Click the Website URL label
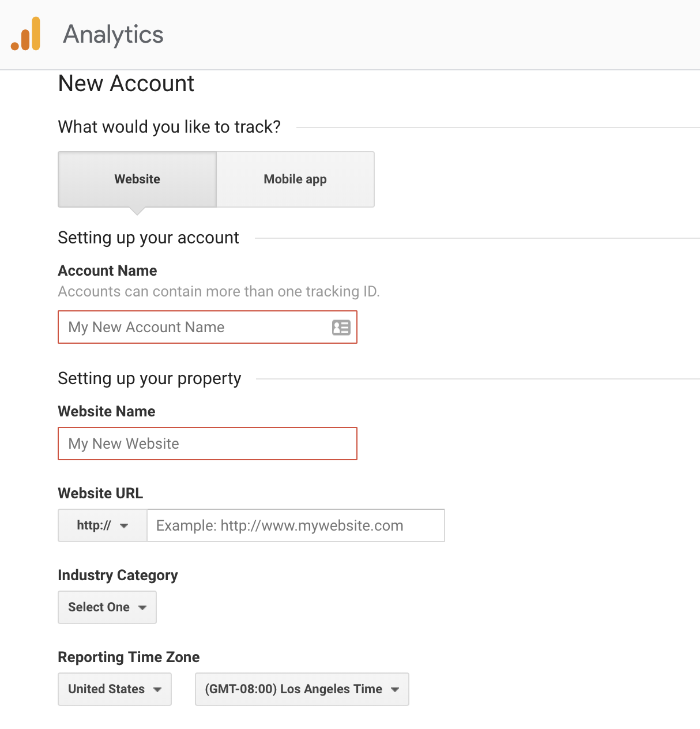Viewport: 700px width, 729px height. click(x=100, y=493)
